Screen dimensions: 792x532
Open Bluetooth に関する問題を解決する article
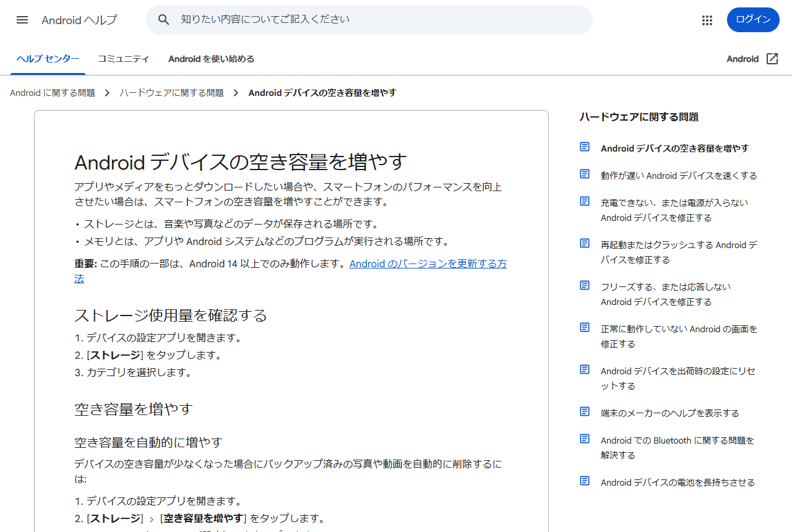click(678, 448)
